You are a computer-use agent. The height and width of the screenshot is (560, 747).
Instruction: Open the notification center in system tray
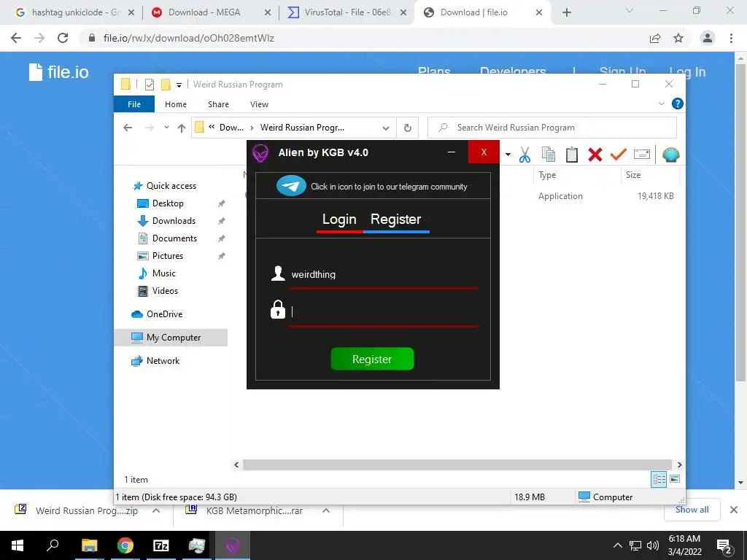[x=724, y=545]
